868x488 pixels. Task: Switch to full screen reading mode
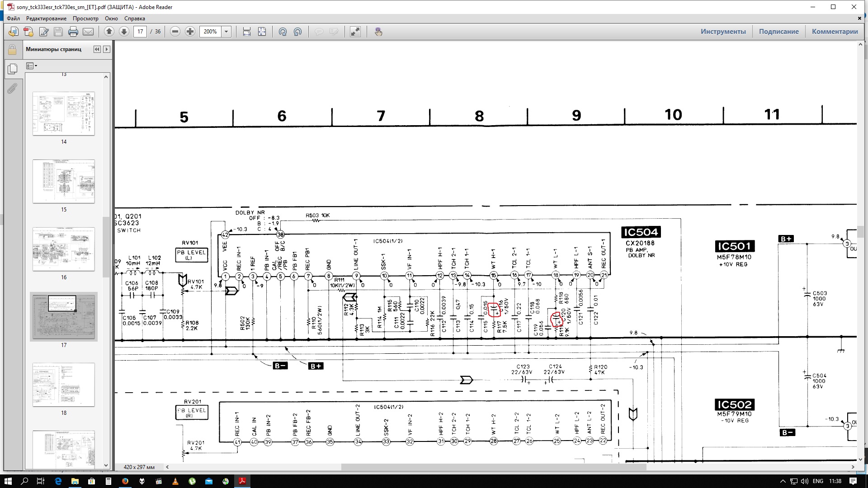(355, 32)
